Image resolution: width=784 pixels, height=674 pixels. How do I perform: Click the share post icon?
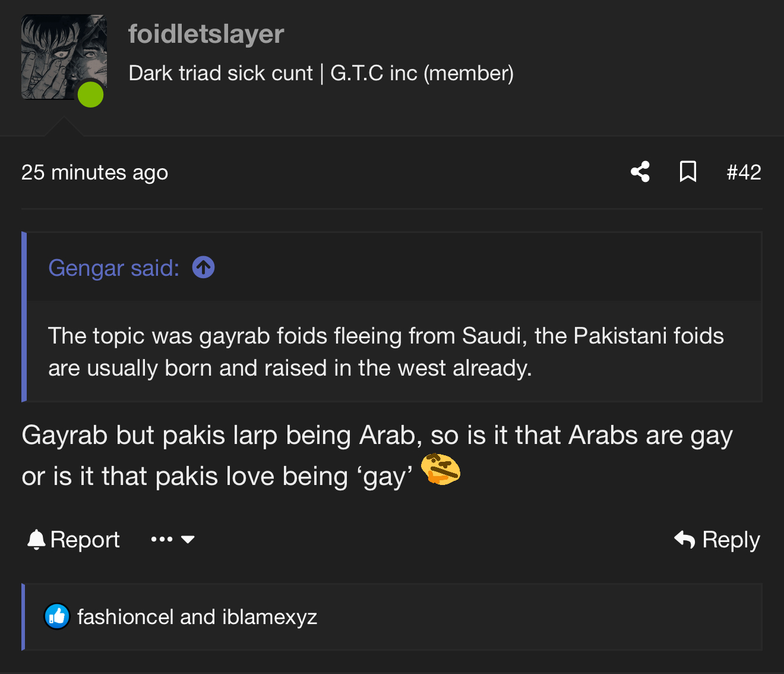click(640, 172)
